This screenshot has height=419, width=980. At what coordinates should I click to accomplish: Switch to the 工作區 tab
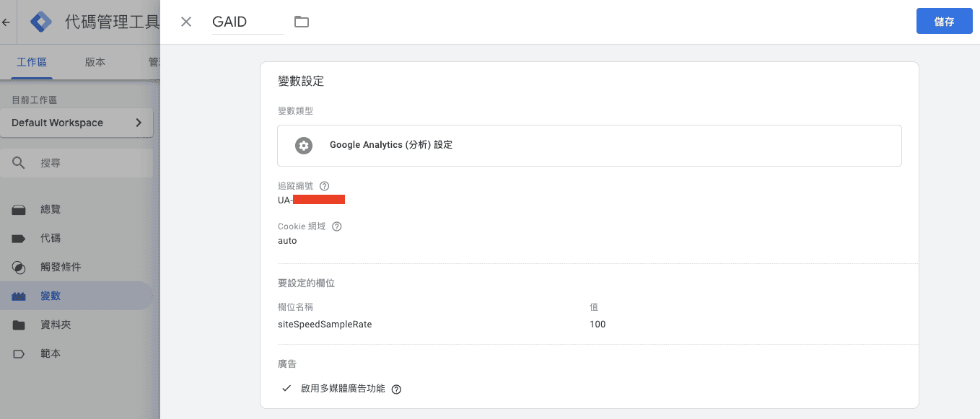point(32,62)
